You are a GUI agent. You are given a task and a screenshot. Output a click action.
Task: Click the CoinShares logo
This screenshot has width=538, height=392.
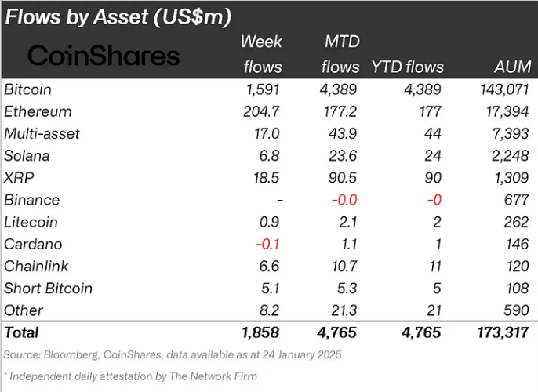[x=104, y=56]
